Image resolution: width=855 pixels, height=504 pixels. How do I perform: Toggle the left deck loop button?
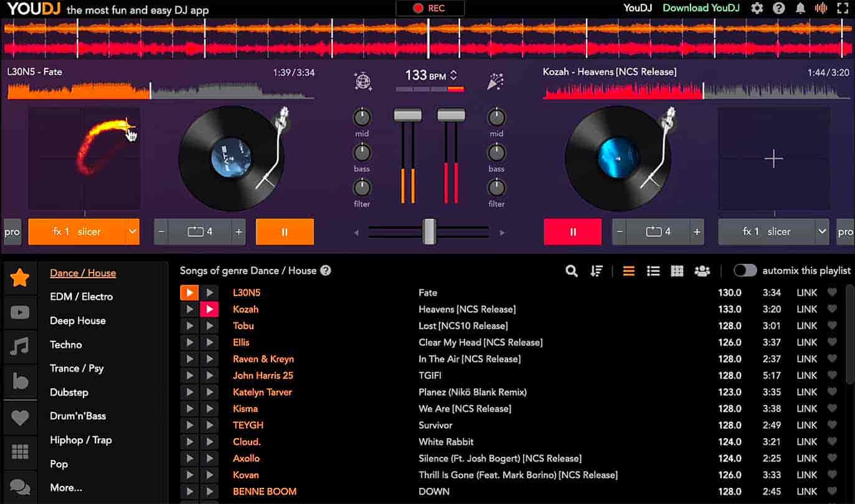tap(200, 231)
